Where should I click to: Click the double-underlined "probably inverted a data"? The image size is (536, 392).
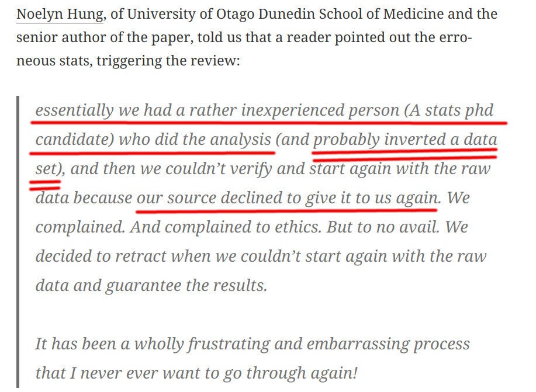pos(405,140)
